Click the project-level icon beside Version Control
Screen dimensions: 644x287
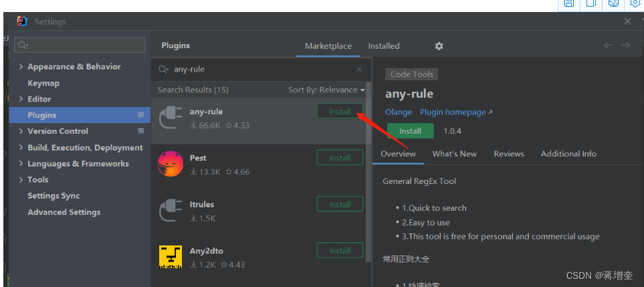(141, 131)
